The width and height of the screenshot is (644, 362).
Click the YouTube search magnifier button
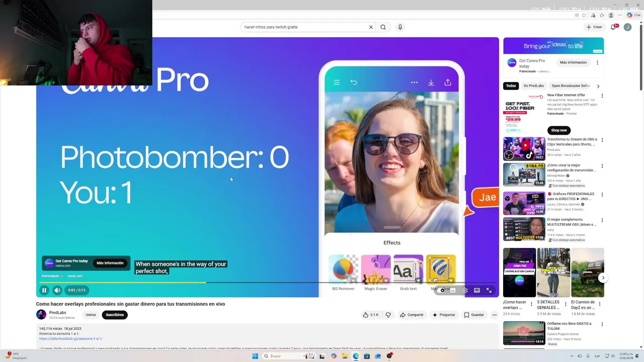pos(383,27)
